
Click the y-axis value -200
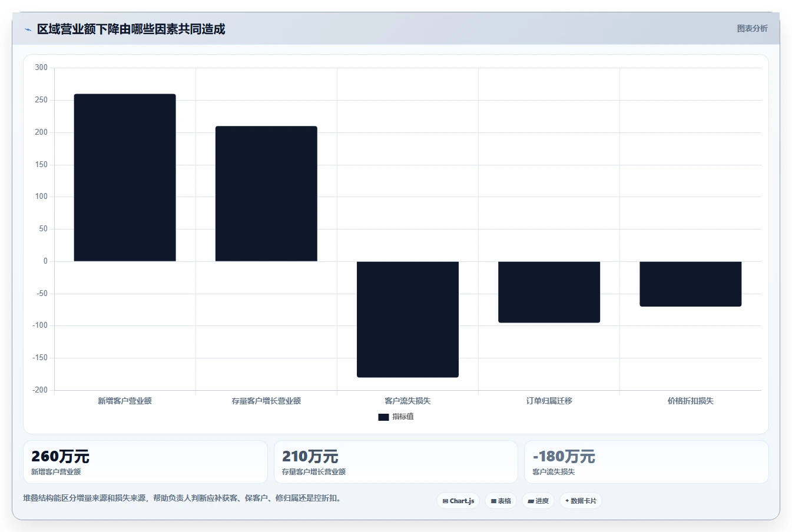click(40, 390)
